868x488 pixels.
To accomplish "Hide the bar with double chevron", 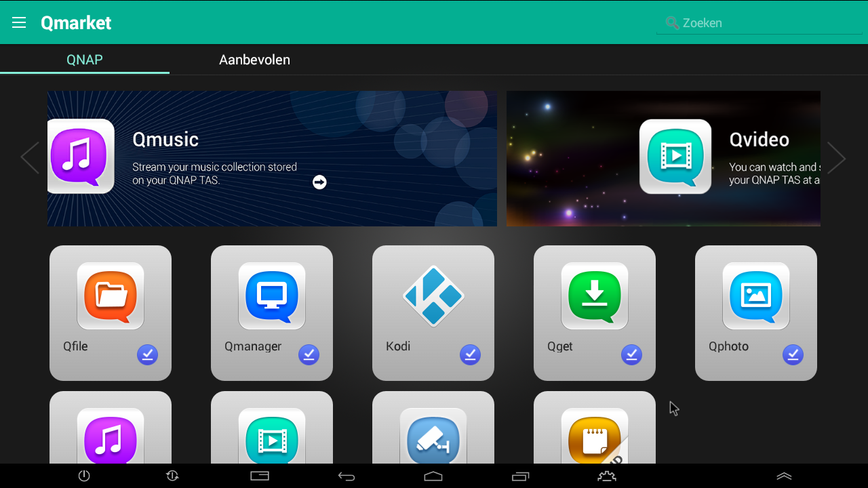I will coord(784,476).
